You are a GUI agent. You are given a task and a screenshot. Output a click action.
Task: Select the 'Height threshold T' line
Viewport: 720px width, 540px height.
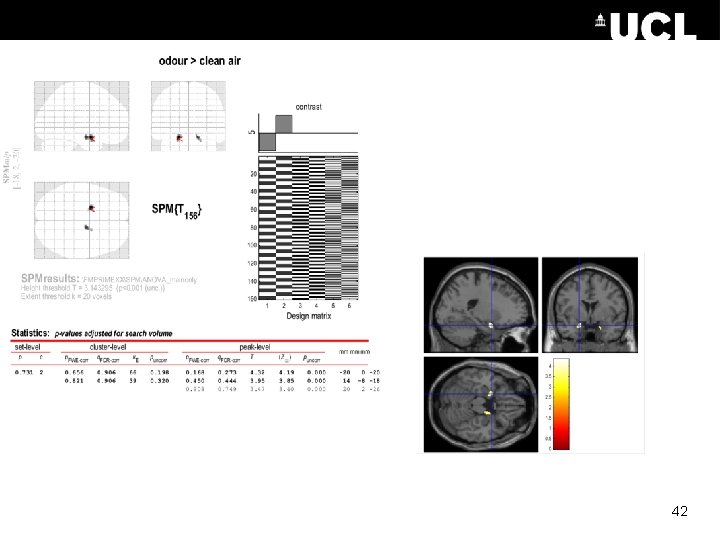click(x=92, y=288)
